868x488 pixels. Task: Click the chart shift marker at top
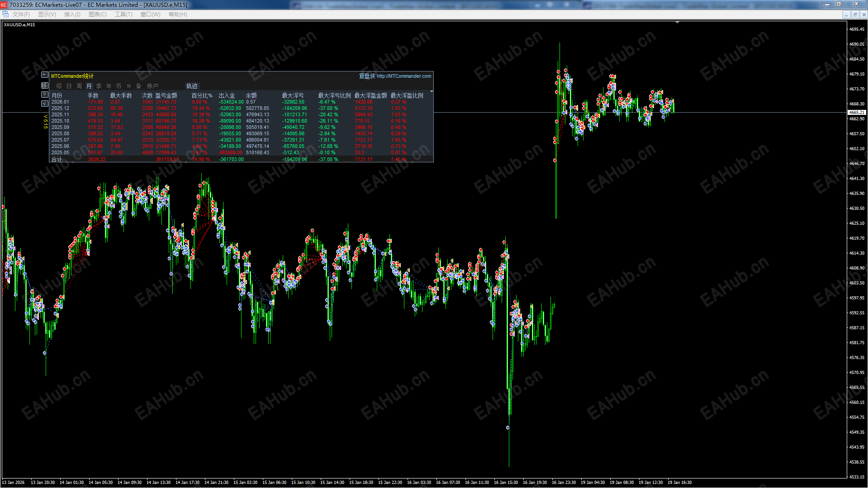tap(677, 22)
